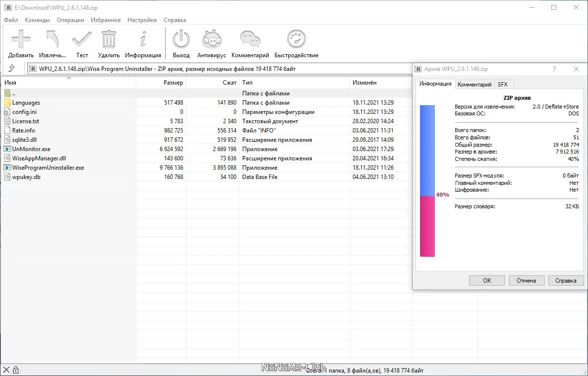Select the WiseAppManager.dll file name
588x376 pixels.
(x=39, y=158)
